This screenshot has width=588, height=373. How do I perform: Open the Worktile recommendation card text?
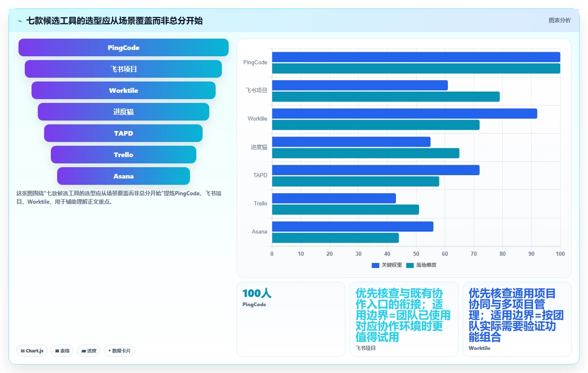pos(516,315)
